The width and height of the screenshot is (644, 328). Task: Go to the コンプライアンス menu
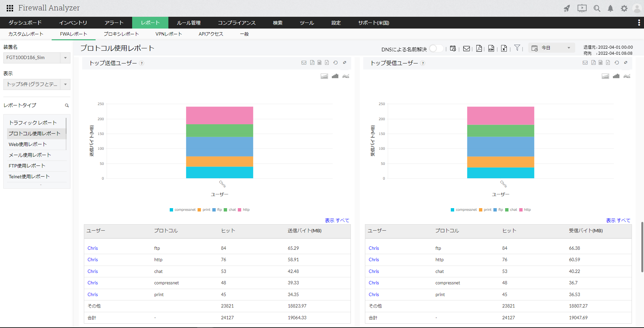pos(236,23)
